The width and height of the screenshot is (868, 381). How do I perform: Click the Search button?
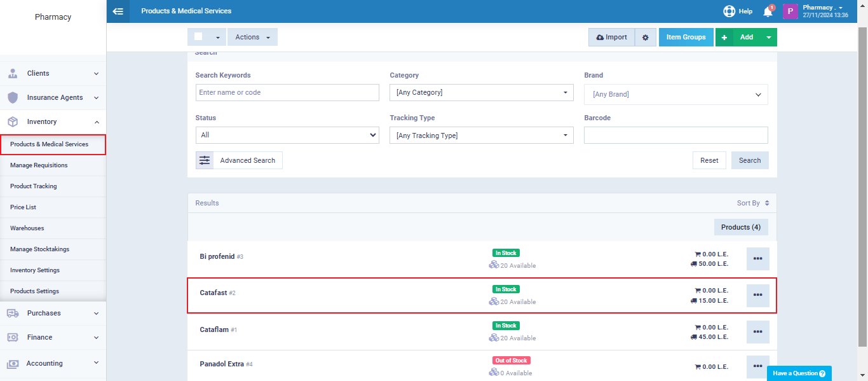point(750,160)
